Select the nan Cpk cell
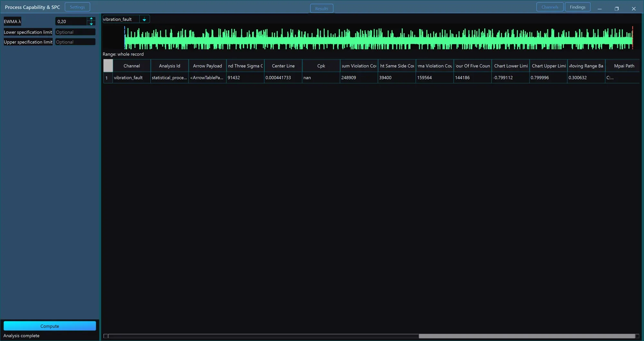644x341 pixels. [321, 78]
